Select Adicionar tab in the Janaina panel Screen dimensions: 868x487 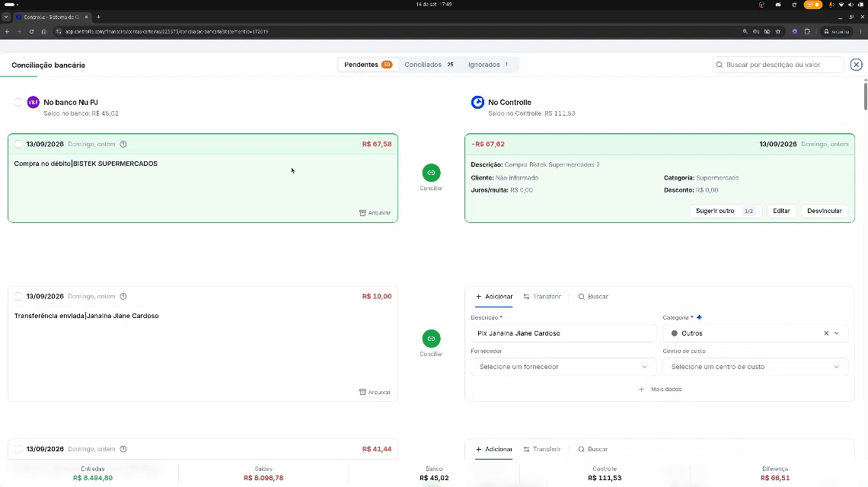click(494, 297)
